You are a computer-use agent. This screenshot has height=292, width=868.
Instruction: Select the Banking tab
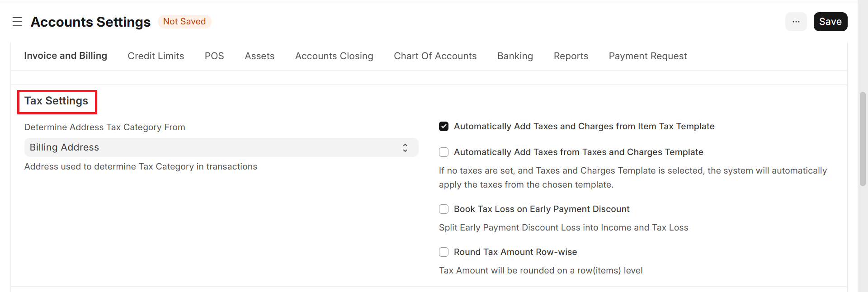click(x=515, y=56)
